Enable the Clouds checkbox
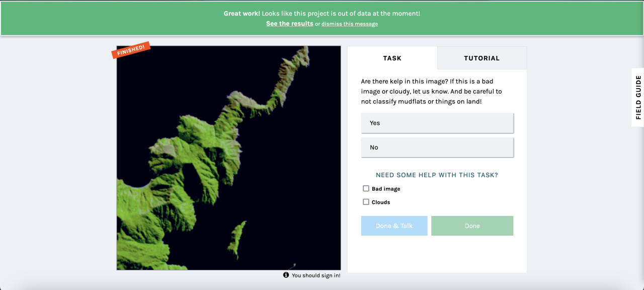The image size is (644, 290). coord(366,202)
